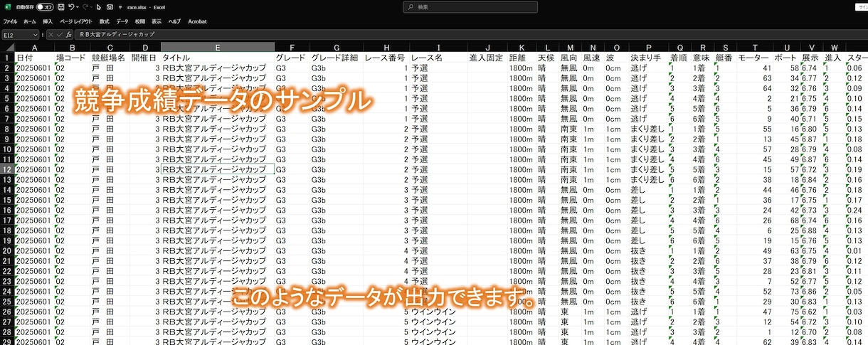The height and width of the screenshot is (345, 868).
Task: Click the まくり差し cell in row 8
Action: pyautogui.click(x=648, y=129)
